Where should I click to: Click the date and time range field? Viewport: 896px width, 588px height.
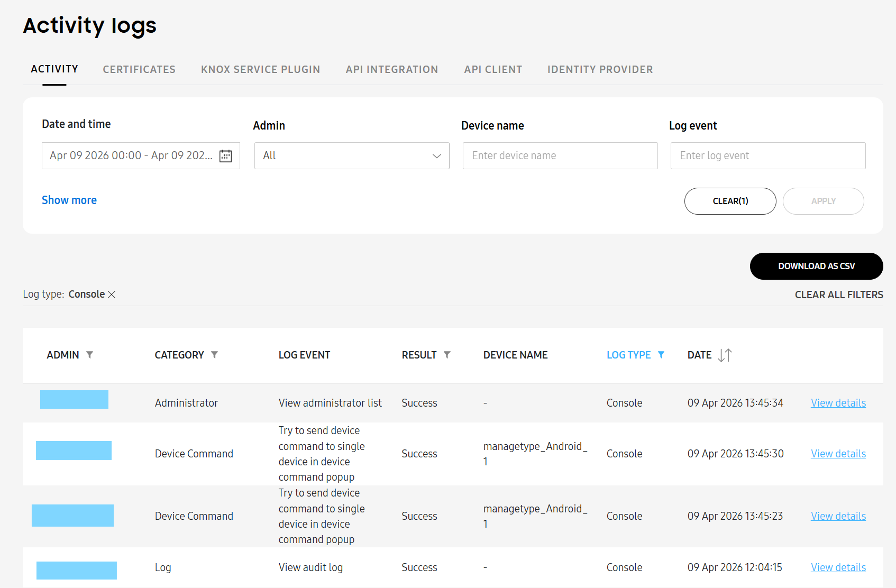[x=141, y=155]
